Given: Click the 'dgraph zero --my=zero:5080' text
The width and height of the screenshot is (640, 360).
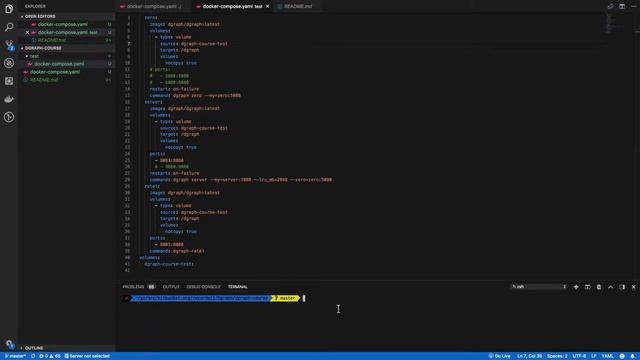Looking at the screenshot, I should click(207, 96).
